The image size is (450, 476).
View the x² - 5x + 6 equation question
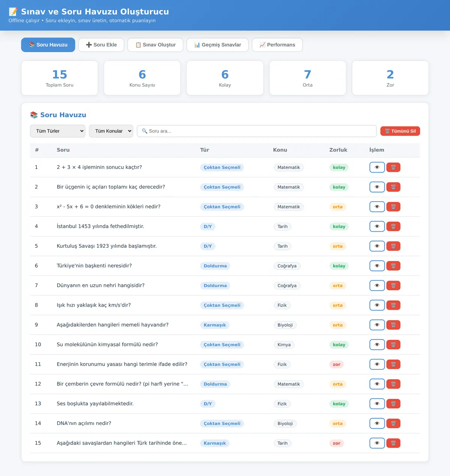tap(377, 207)
